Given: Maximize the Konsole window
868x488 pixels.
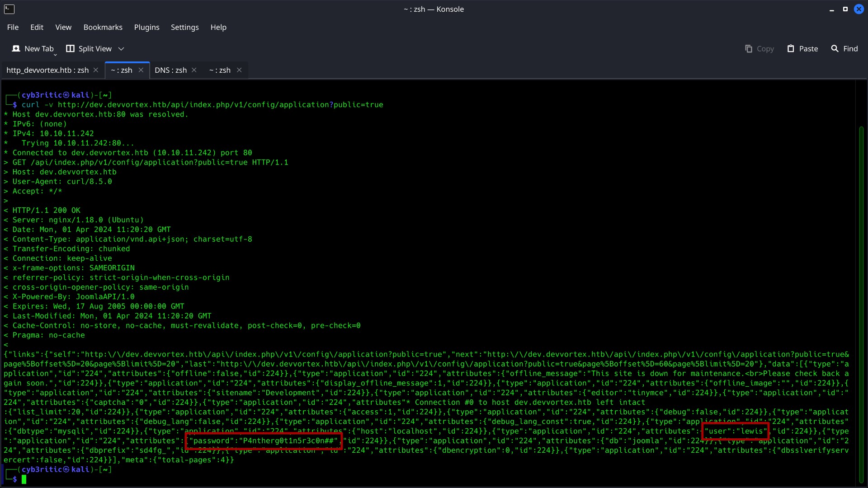Looking at the screenshot, I should click(x=845, y=9).
